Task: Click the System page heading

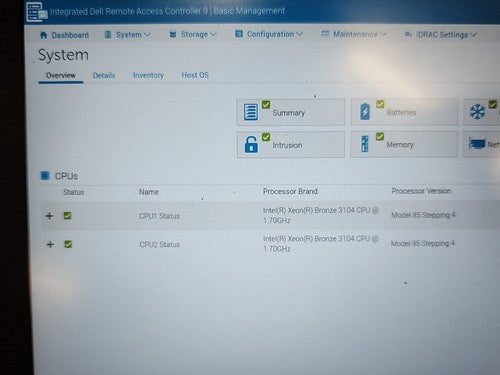Action: (x=63, y=55)
